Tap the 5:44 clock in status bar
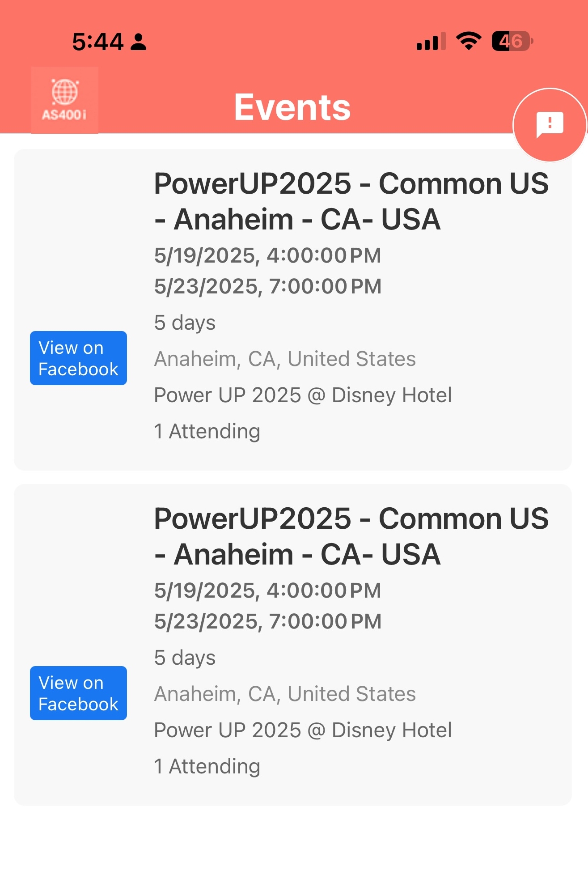The width and height of the screenshot is (588, 879). pos(97,42)
